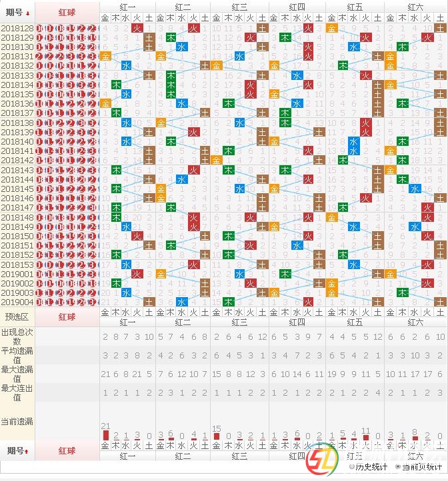The width and height of the screenshot is (448, 481).
Task: Click the orange 金 tile in row 2018131 under 红一
Action: 105,57
